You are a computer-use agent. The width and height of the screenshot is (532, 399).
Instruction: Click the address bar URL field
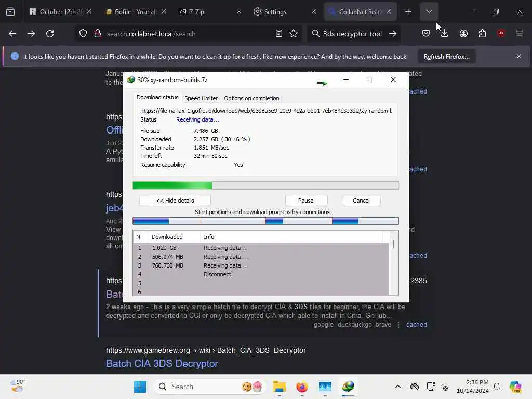(x=188, y=34)
